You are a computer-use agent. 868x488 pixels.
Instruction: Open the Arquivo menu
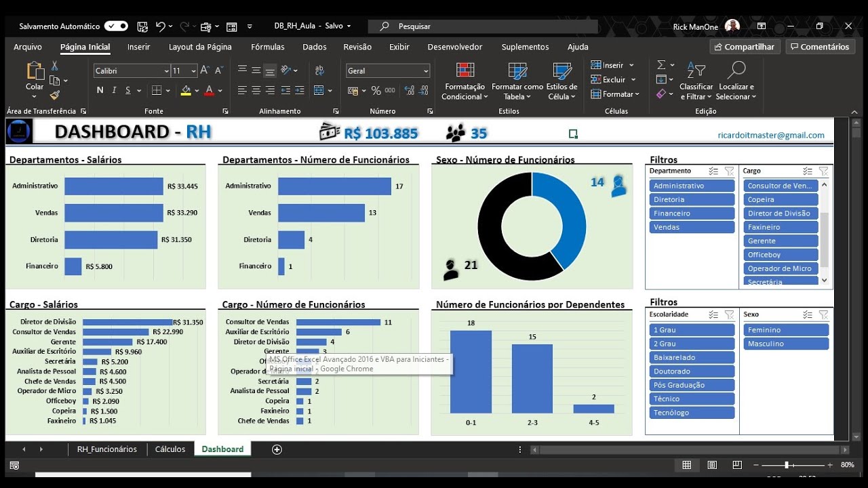[x=28, y=47]
